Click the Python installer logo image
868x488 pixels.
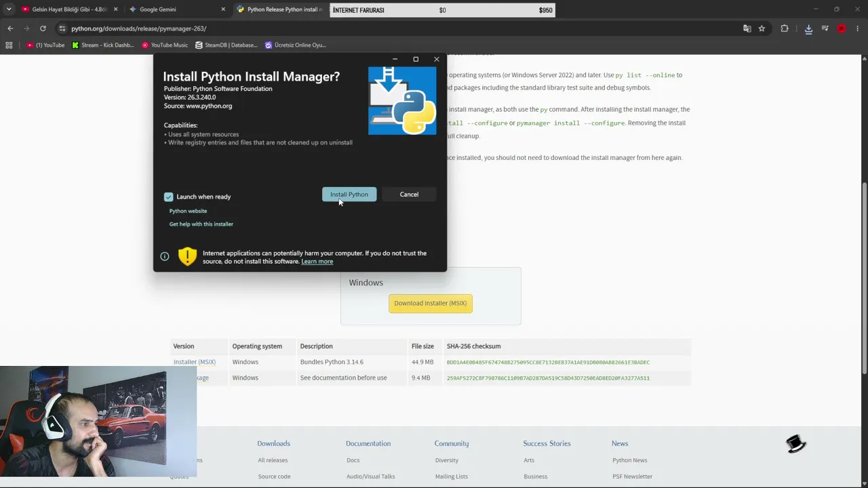pyautogui.click(x=402, y=100)
